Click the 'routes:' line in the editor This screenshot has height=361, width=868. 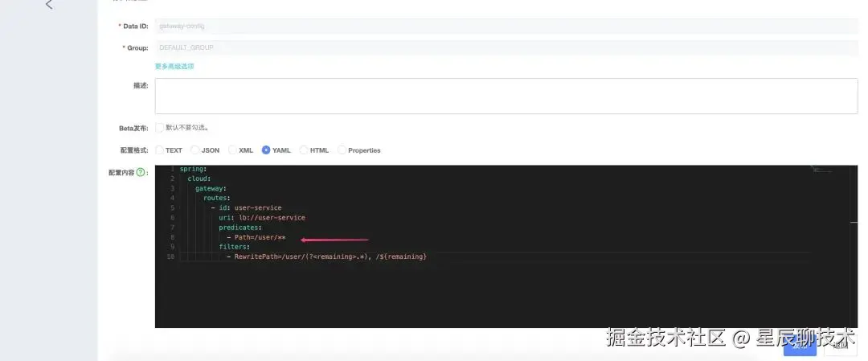tap(216, 199)
